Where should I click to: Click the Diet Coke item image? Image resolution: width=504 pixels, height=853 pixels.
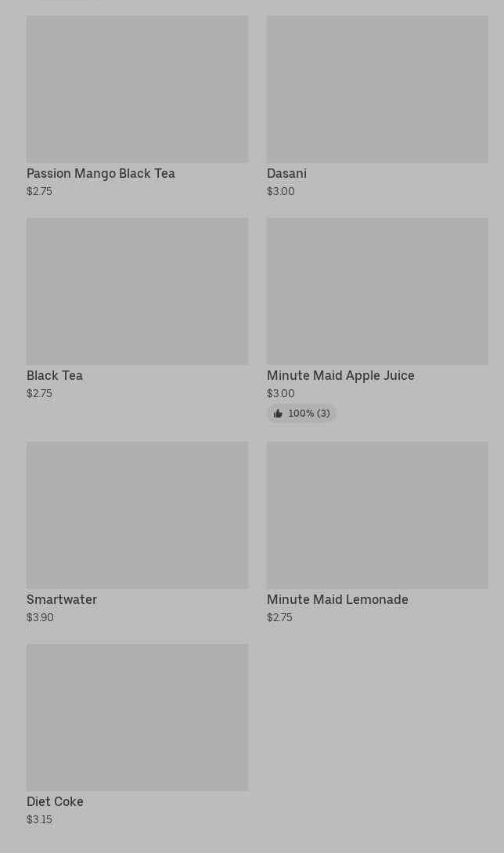(x=137, y=717)
